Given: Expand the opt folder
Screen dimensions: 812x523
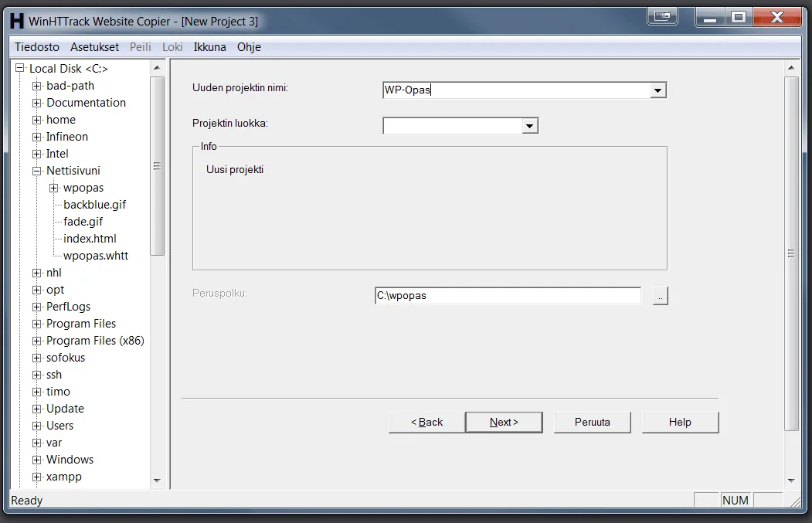Looking at the screenshot, I should pos(37,290).
